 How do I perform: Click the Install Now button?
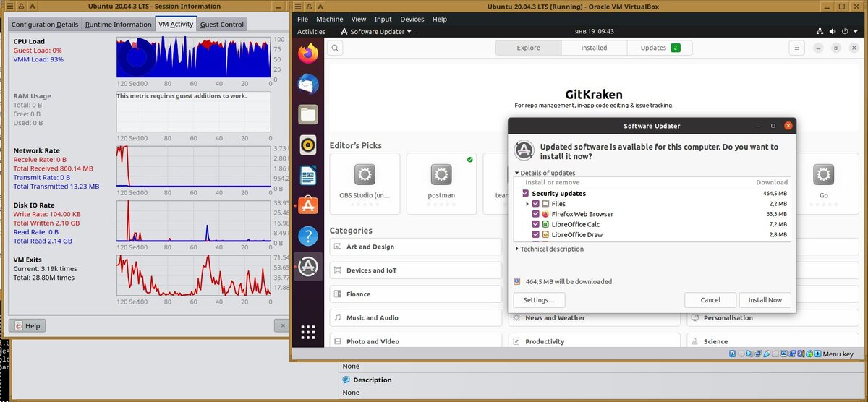(x=765, y=300)
